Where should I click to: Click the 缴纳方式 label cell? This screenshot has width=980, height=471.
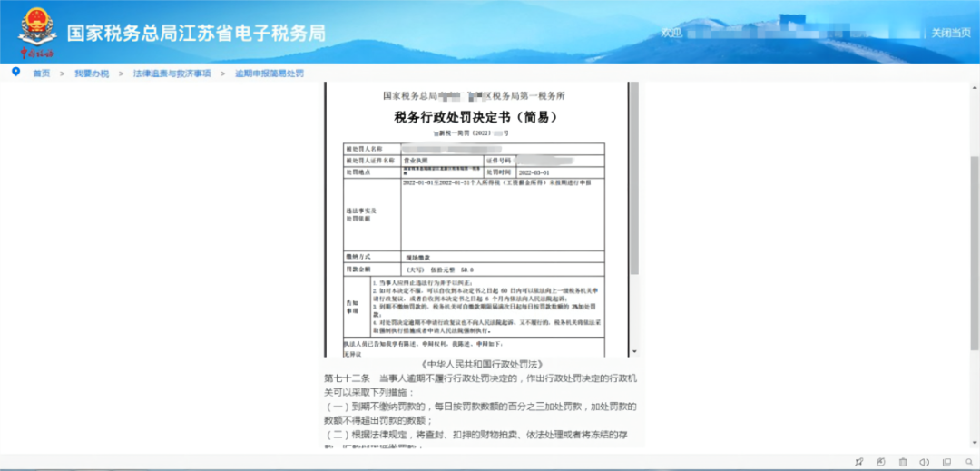point(373,257)
